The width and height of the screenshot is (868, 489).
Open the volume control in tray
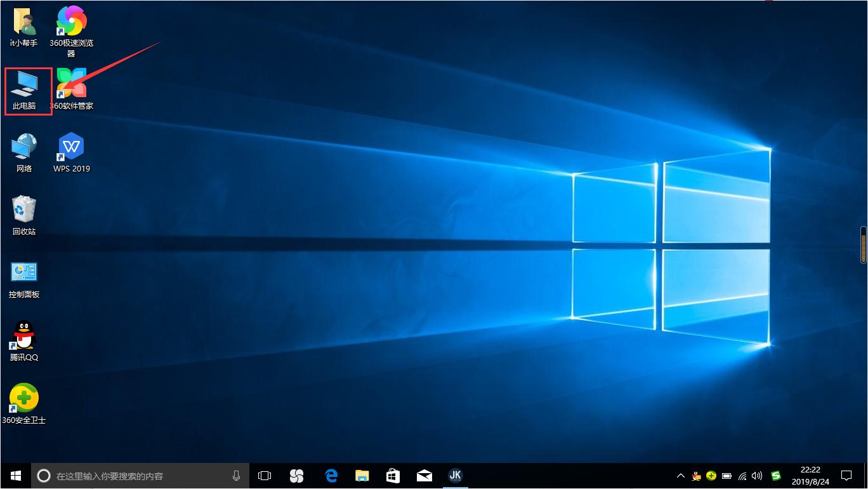coord(757,476)
